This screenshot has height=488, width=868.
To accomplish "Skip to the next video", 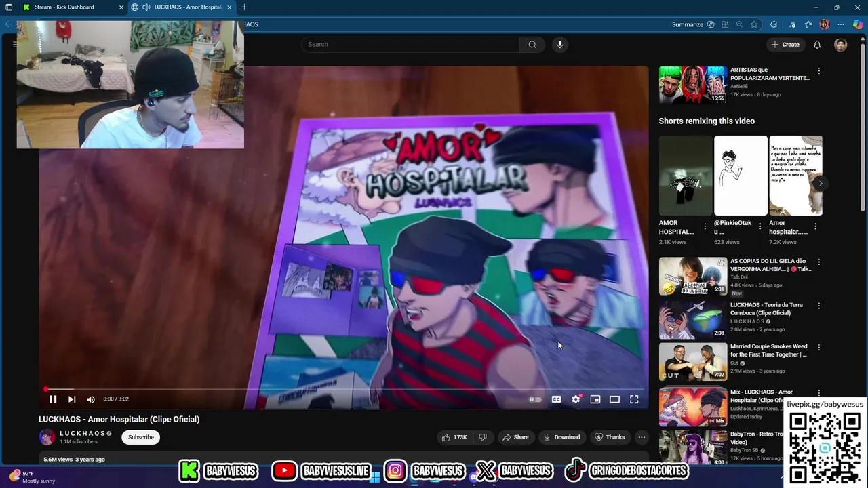I will point(72,399).
